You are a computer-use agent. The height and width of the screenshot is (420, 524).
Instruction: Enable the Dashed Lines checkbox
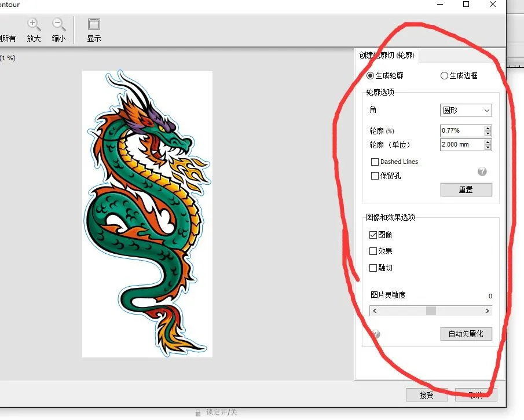(x=375, y=162)
